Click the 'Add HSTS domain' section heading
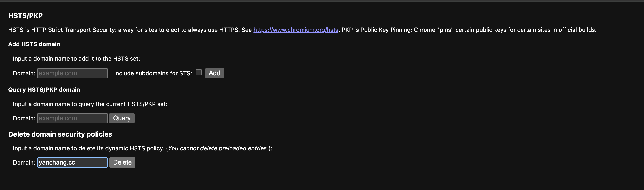 34,44
